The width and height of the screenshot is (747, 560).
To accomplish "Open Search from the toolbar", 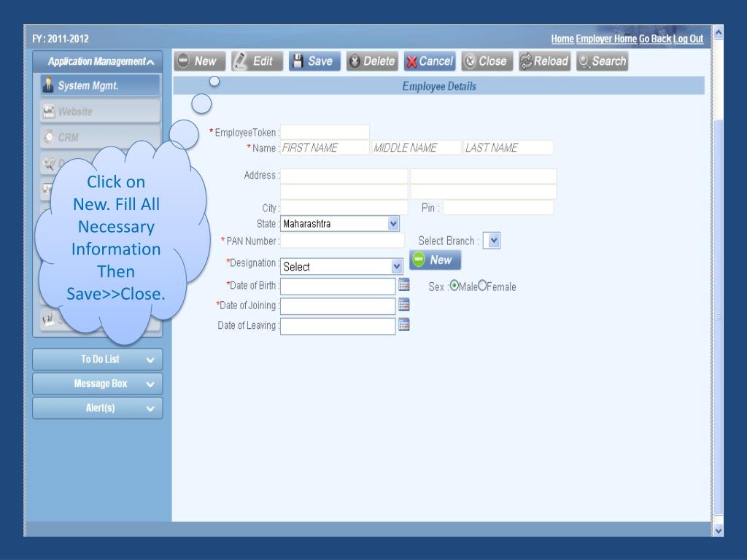I will tap(602, 61).
